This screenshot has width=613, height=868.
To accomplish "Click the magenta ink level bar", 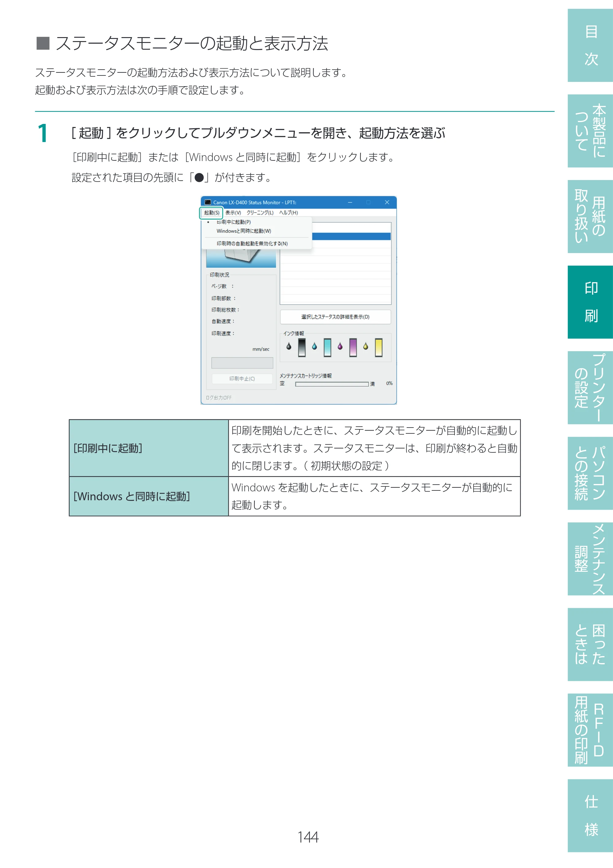I will 353,348.
